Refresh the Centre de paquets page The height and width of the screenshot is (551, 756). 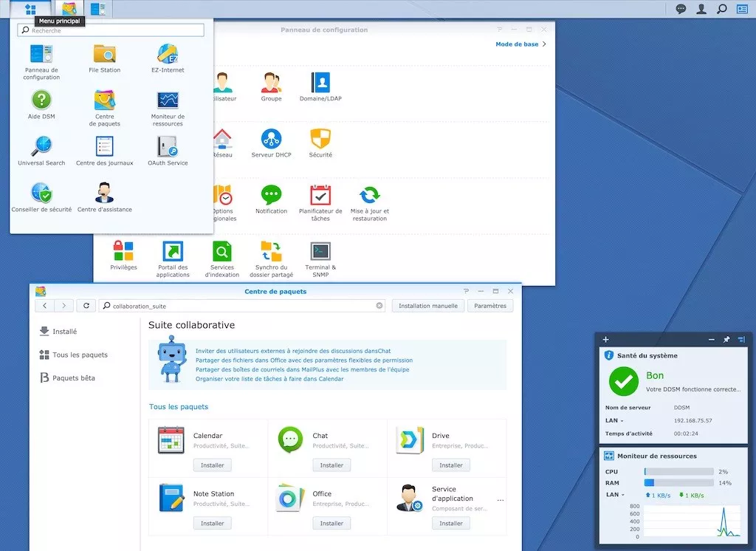pos(86,305)
